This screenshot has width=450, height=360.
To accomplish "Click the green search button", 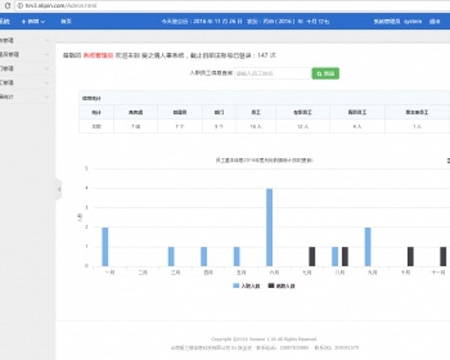I will 325,73.
